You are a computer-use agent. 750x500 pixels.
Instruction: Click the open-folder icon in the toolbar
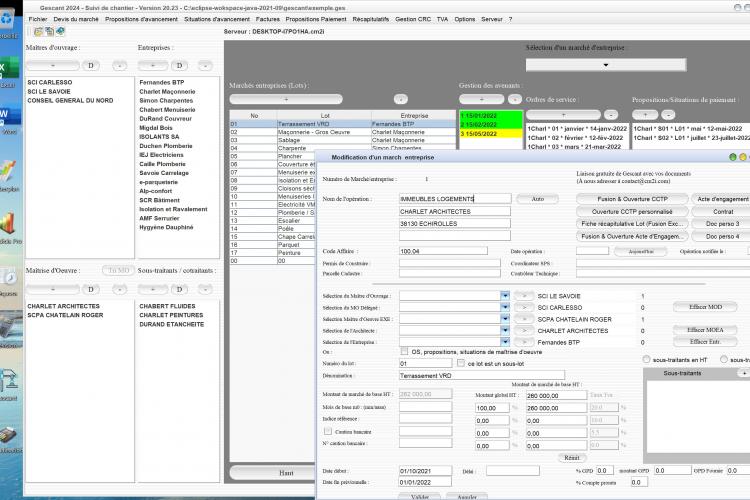38,32
